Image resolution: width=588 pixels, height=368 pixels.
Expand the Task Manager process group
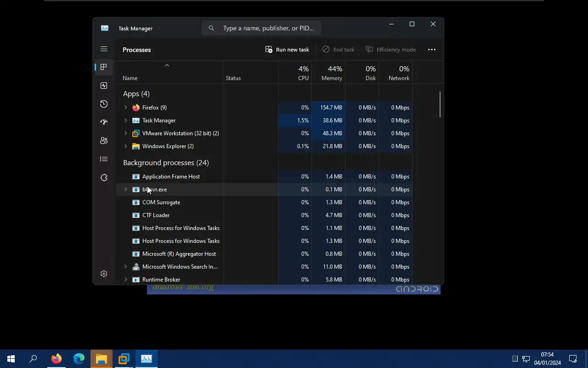[x=125, y=121]
